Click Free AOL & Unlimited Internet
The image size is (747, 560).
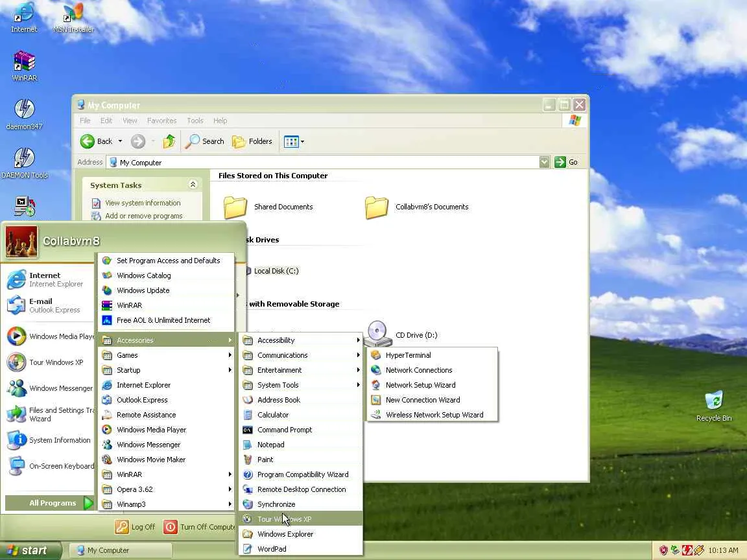click(x=166, y=320)
